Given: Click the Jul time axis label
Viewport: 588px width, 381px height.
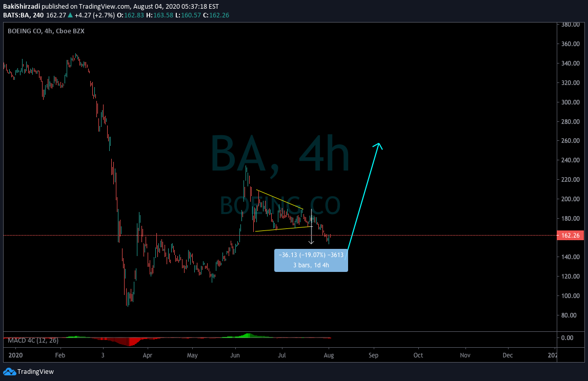Looking at the screenshot, I should pyautogui.click(x=282, y=355).
